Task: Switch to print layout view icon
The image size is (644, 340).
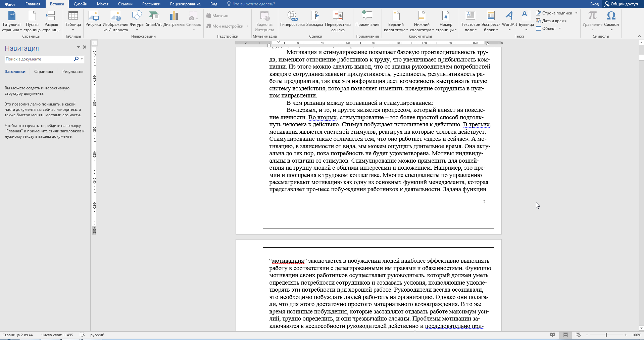Action: tap(565, 335)
